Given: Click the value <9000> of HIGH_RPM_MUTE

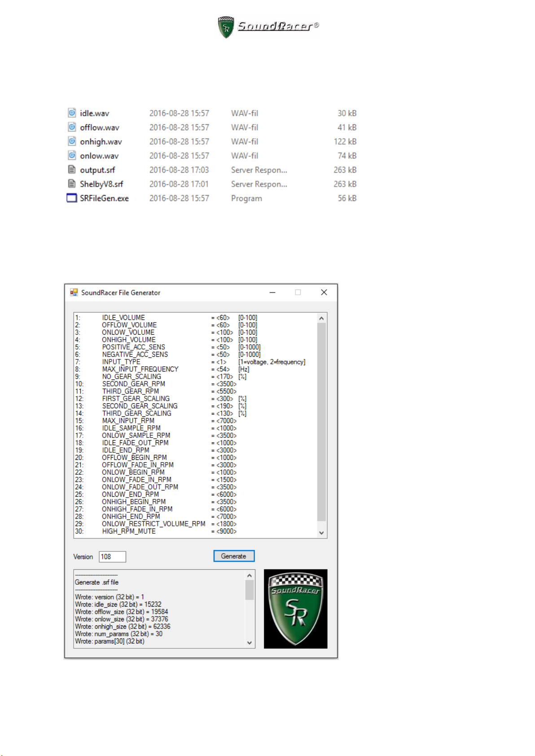Looking at the screenshot, I should (226, 531).
